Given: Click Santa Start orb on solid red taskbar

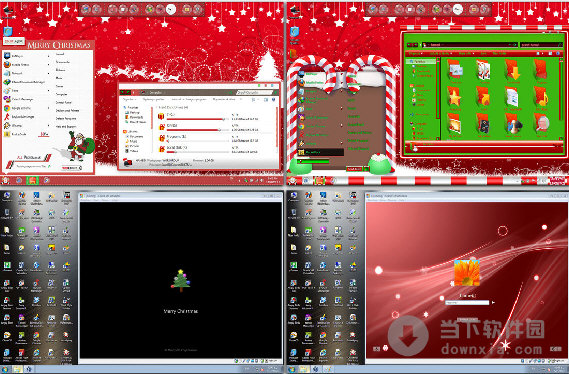Looking at the screenshot, I should tap(6, 180).
